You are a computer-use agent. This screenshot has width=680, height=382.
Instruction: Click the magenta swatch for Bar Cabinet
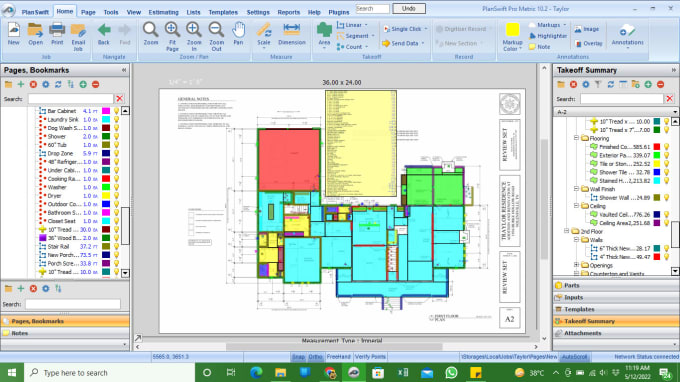(x=106, y=111)
